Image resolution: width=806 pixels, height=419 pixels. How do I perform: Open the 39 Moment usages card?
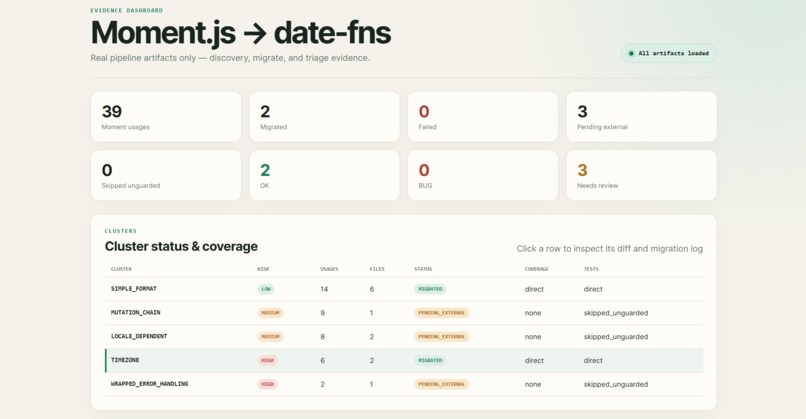[x=166, y=117]
